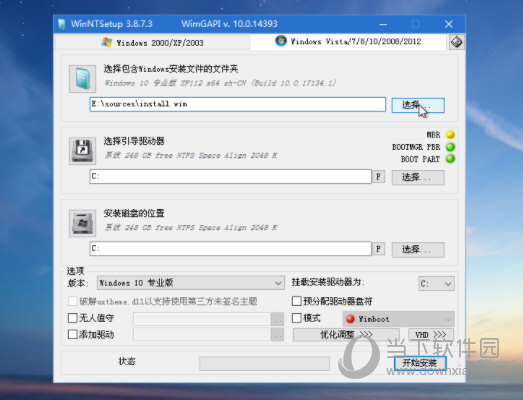Open the Windows 2000/XP/2003 tab
The height and width of the screenshot is (400, 523).
(x=152, y=43)
